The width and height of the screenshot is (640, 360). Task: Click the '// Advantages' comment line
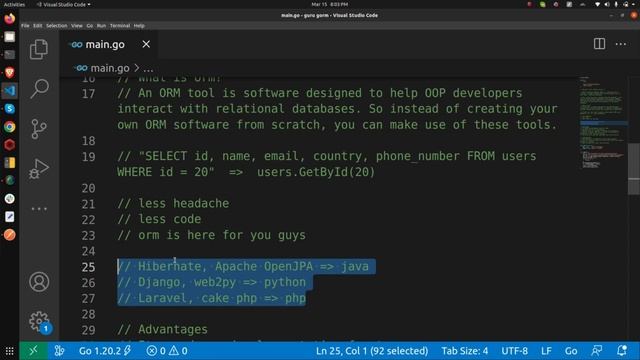(x=162, y=329)
